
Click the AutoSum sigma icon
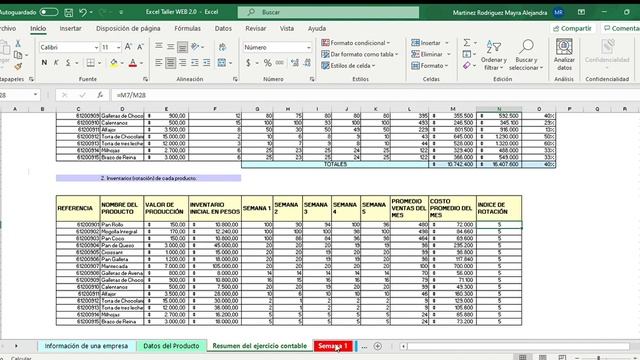coord(467,42)
